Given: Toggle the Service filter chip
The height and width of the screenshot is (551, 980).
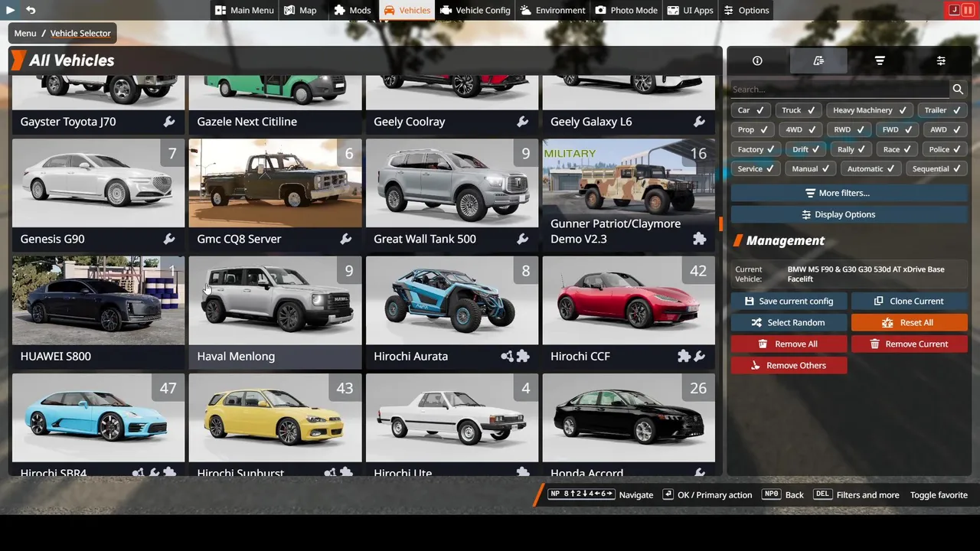Looking at the screenshot, I should [x=756, y=169].
